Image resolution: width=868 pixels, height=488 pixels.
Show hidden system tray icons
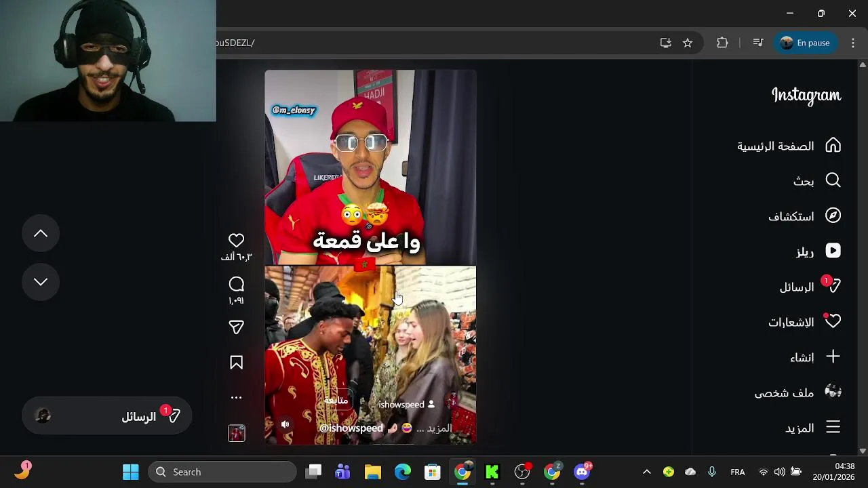click(647, 472)
